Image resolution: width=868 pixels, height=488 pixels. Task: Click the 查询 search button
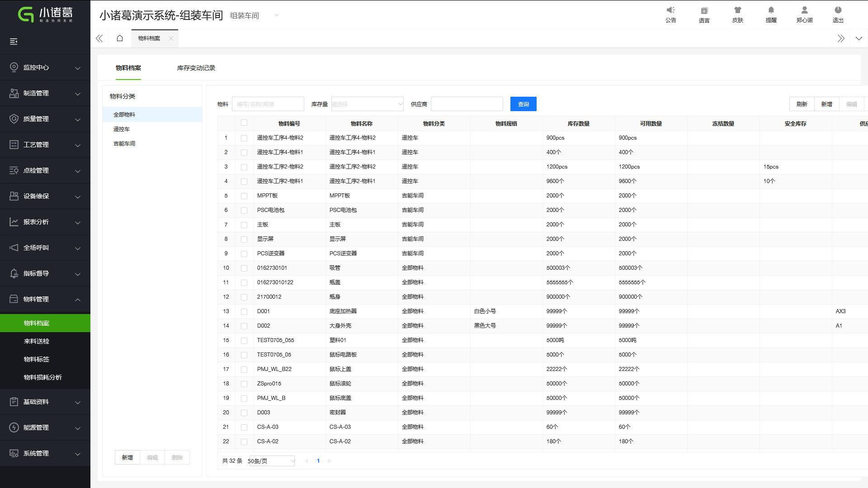[523, 104]
